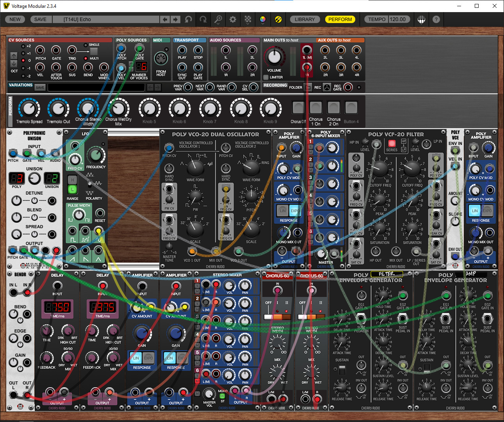Click the undo arrow in the top toolbar
Viewport: 504px width, 422px height.
click(x=189, y=19)
